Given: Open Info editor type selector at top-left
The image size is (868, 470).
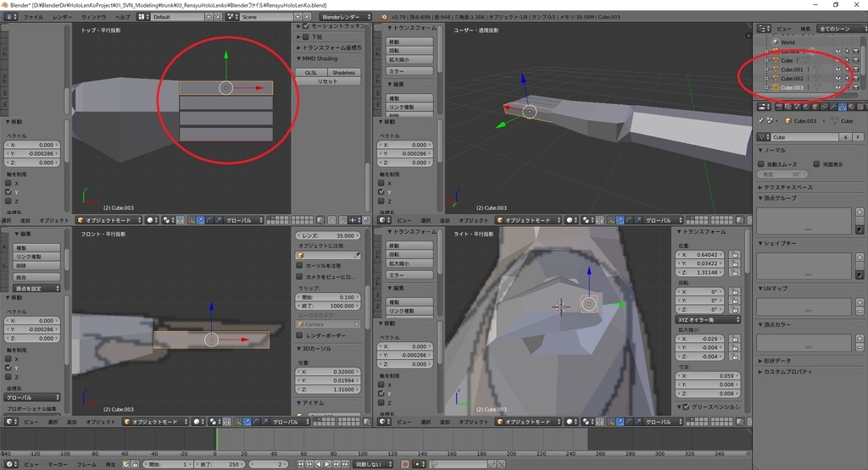Looking at the screenshot, I should 10,17.
